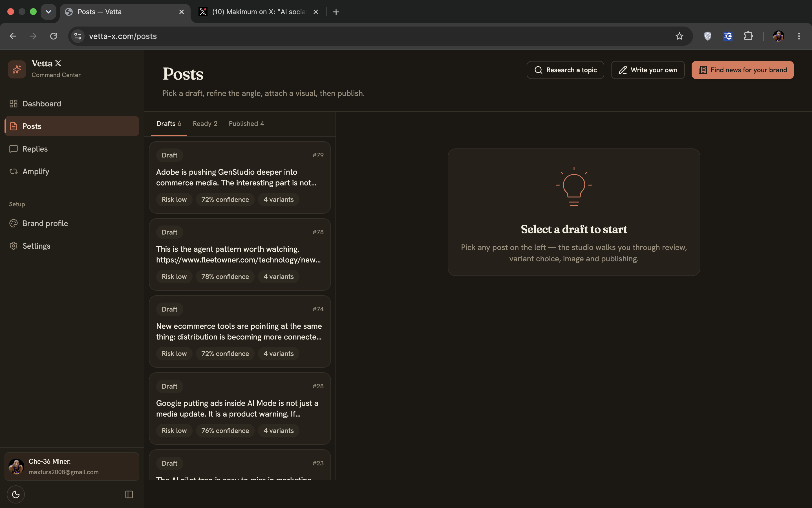This screenshot has height=508, width=812.
Task: Open the shield extension icon
Action: [x=707, y=36]
